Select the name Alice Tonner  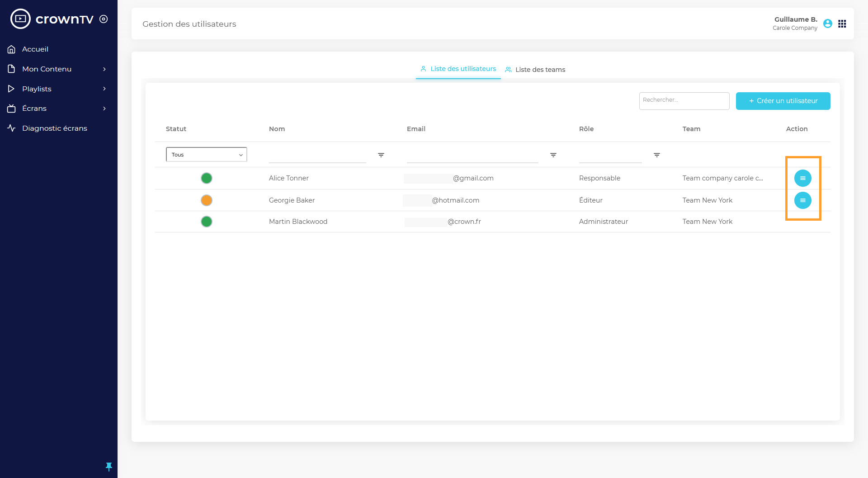click(289, 178)
